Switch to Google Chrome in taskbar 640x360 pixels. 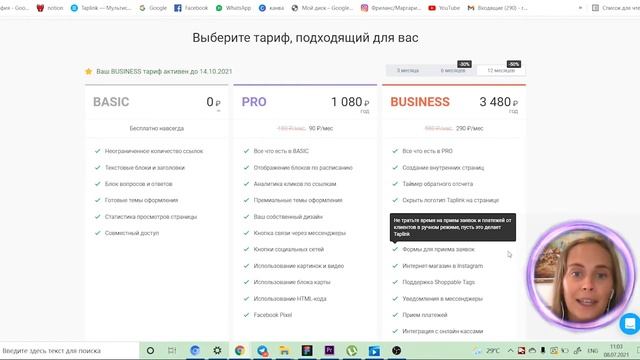coord(240,351)
